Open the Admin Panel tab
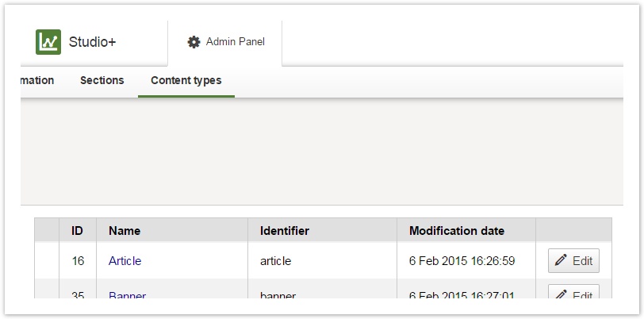The image size is (644, 319). 225,42
